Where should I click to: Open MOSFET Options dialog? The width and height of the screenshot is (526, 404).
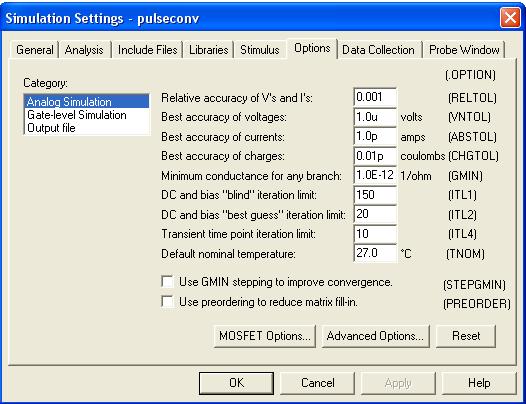pyautogui.click(x=265, y=336)
